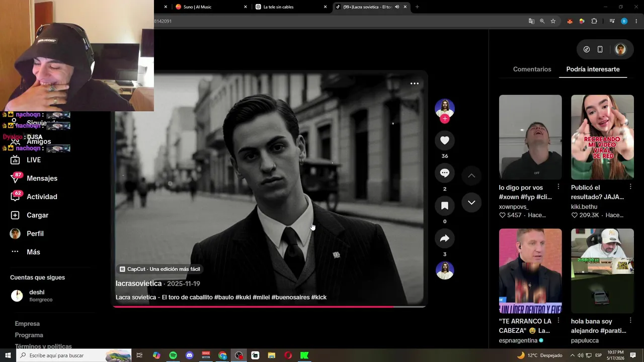
Task: Expand the Más menu in the sidebar
Action: (25, 252)
